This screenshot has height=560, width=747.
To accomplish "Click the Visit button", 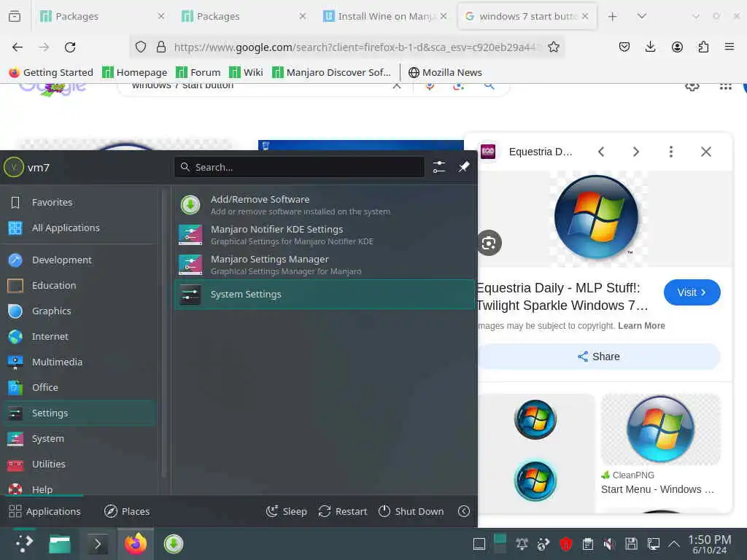I will tap(692, 292).
